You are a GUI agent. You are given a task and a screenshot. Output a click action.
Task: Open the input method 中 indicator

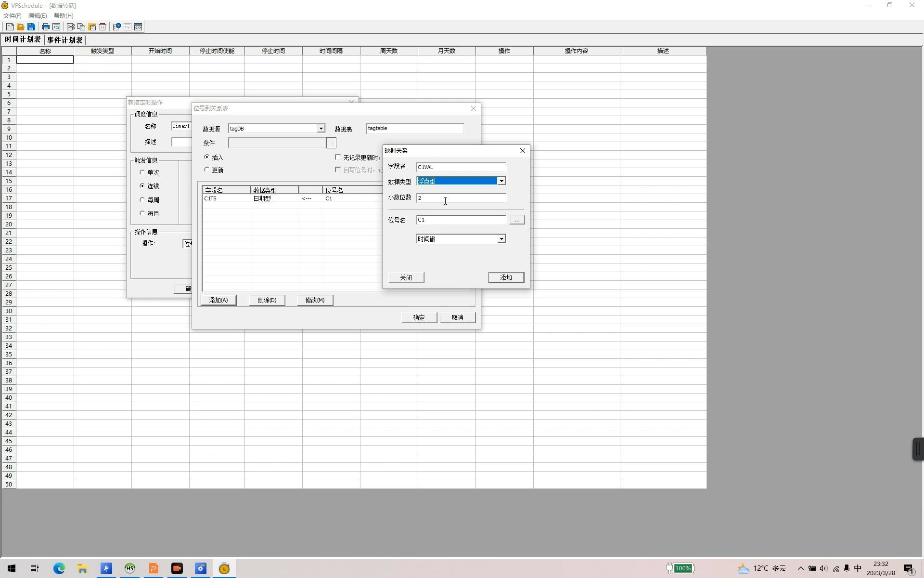[858, 568]
